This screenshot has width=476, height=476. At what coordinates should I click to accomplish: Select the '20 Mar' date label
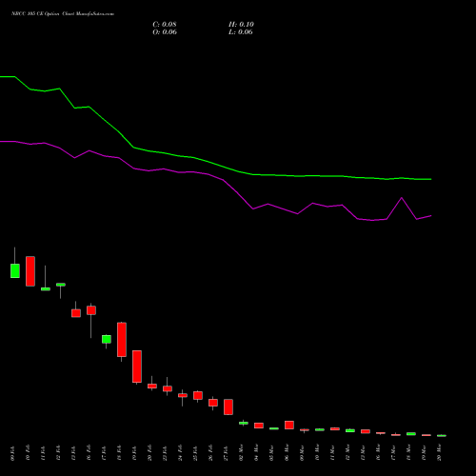pos(439,453)
